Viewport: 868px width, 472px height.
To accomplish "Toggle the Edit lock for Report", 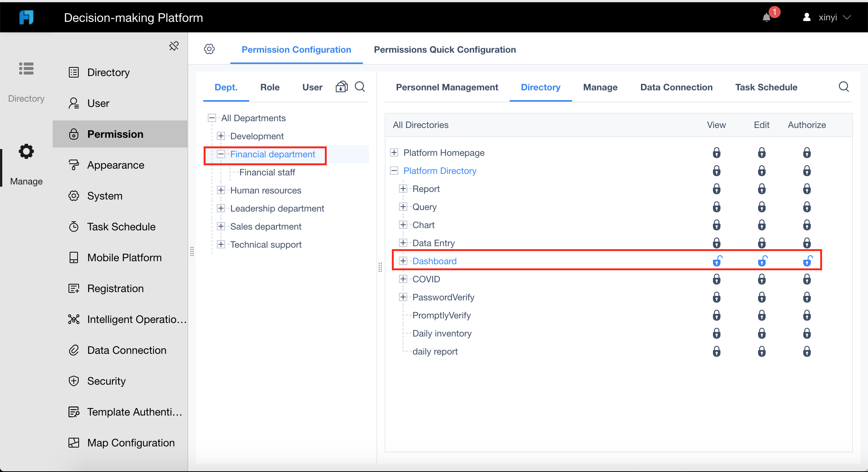I will click(x=762, y=189).
